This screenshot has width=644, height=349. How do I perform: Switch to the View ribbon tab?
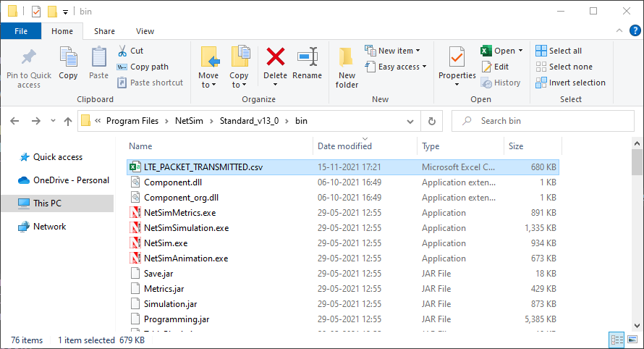(145, 31)
